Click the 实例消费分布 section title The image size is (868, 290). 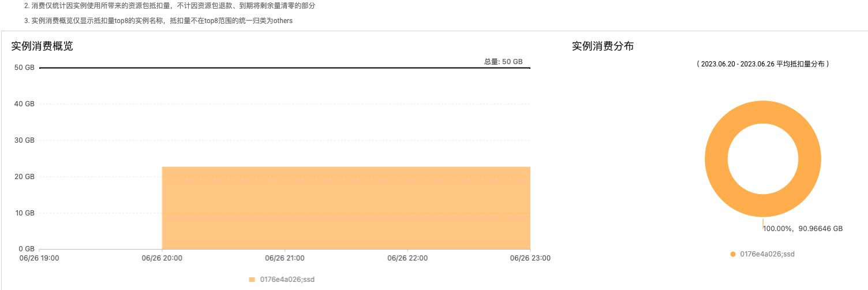pyautogui.click(x=603, y=46)
